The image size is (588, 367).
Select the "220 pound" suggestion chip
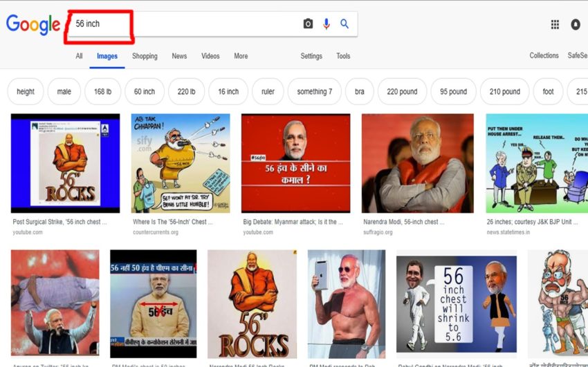click(402, 91)
